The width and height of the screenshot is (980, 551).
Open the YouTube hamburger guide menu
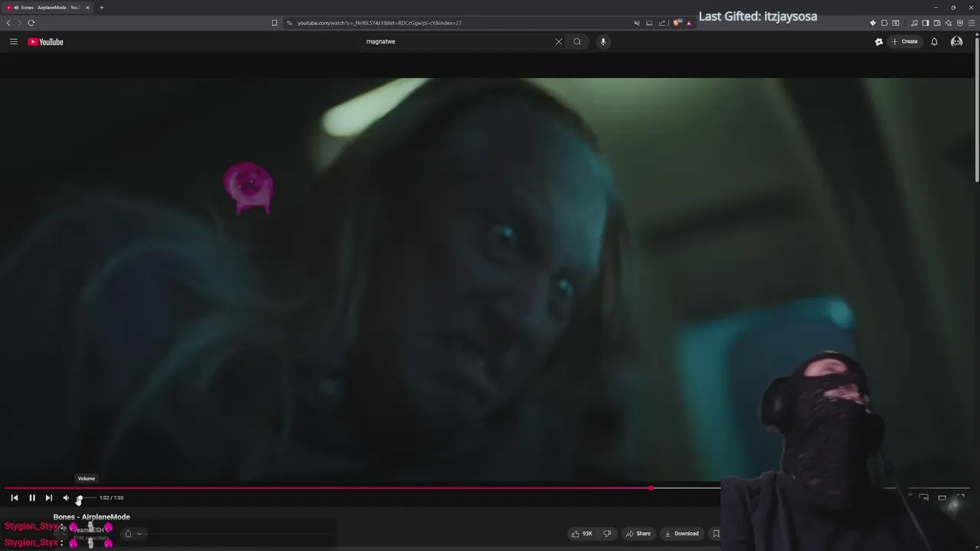pos(14,41)
